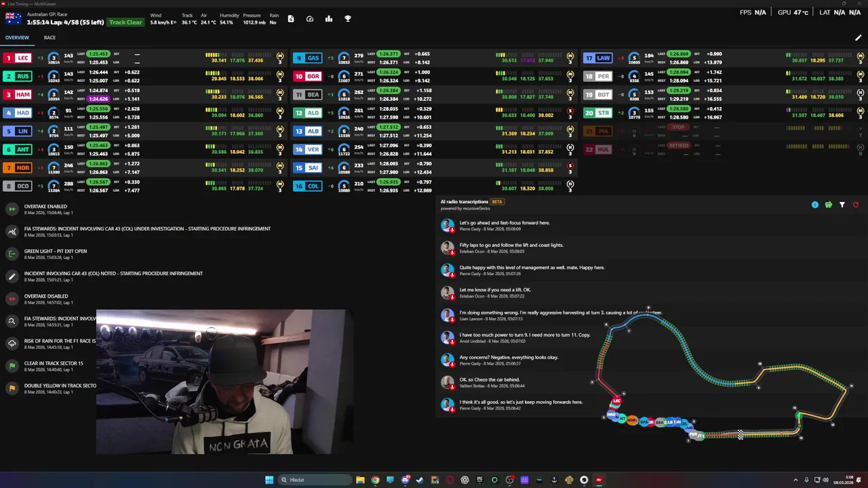Open the bar chart statistics icon
868x488 pixels.
pos(329,19)
